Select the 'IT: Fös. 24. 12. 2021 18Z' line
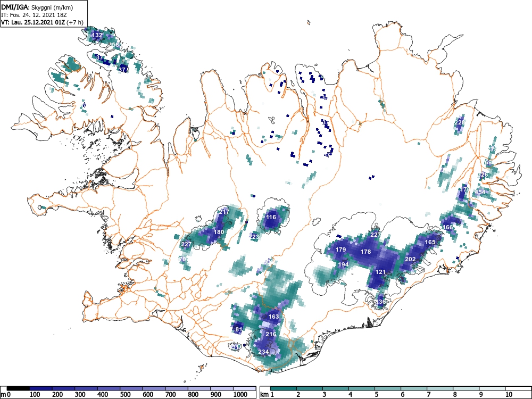532x399 pixels. [34, 15]
